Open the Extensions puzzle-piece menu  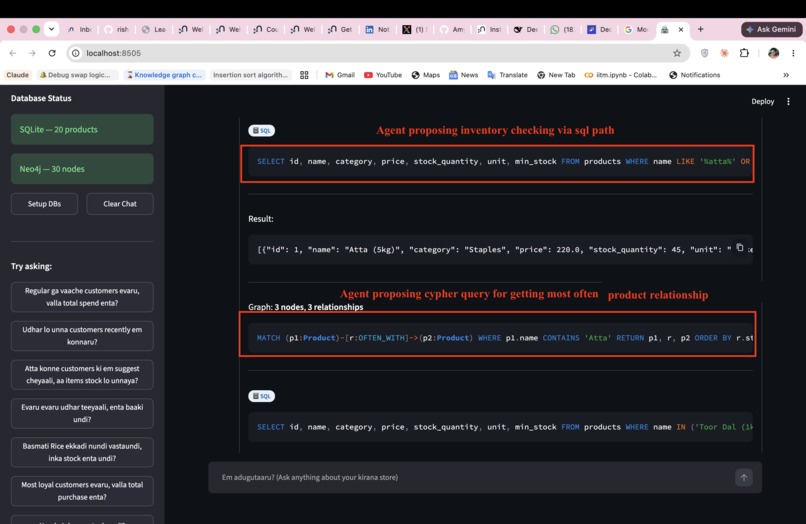pyautogui.click(x=744, y=53)
